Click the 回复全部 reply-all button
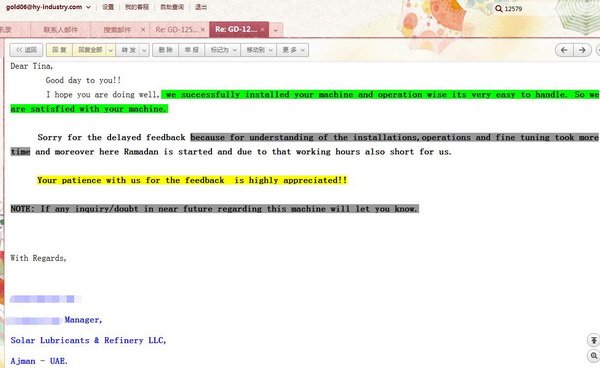The height and width of the screenshot is (368, 600). click(x=90, y=50)
